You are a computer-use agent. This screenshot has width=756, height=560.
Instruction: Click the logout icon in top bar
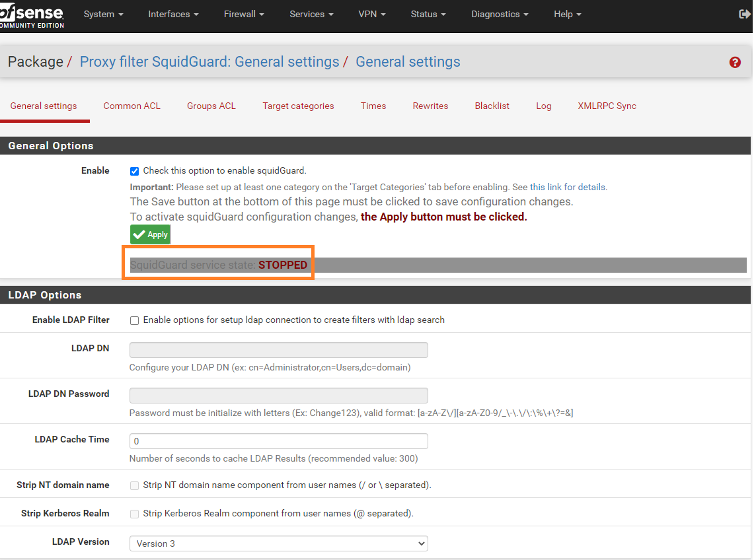744,14
